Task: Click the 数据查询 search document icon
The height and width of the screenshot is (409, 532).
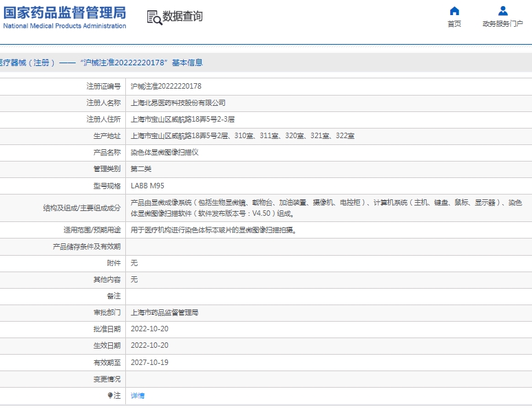Action: coord(154,17)
